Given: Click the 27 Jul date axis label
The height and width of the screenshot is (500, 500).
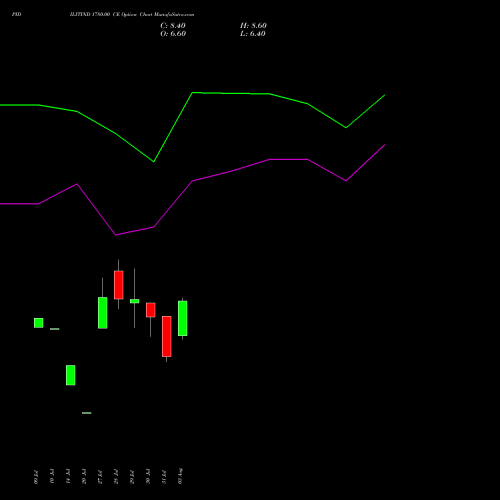Looking at the screenshot, I should point(100,476).
